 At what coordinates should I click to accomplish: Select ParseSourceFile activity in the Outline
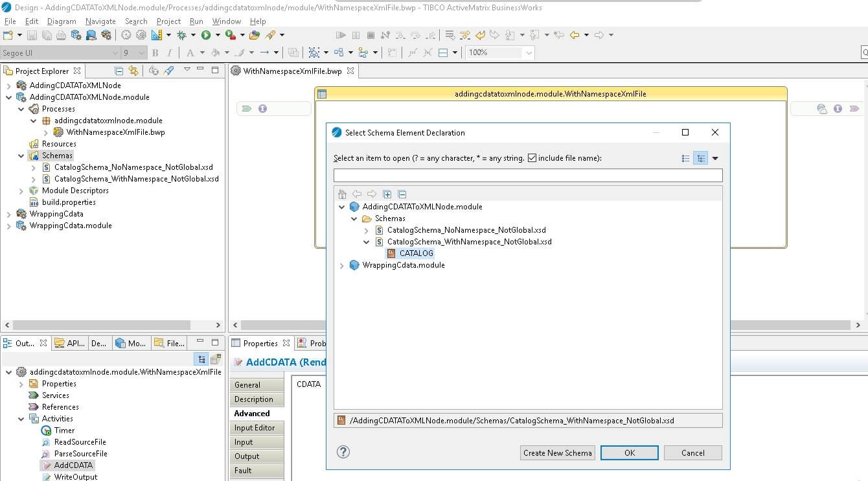point(80,454)
